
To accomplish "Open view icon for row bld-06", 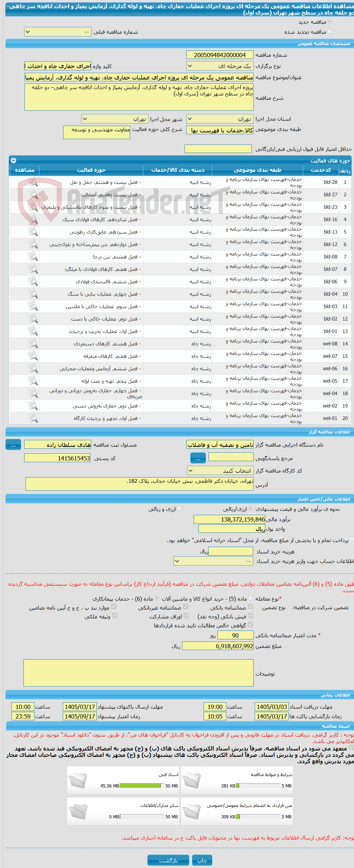I will click(x=33, y=282).
